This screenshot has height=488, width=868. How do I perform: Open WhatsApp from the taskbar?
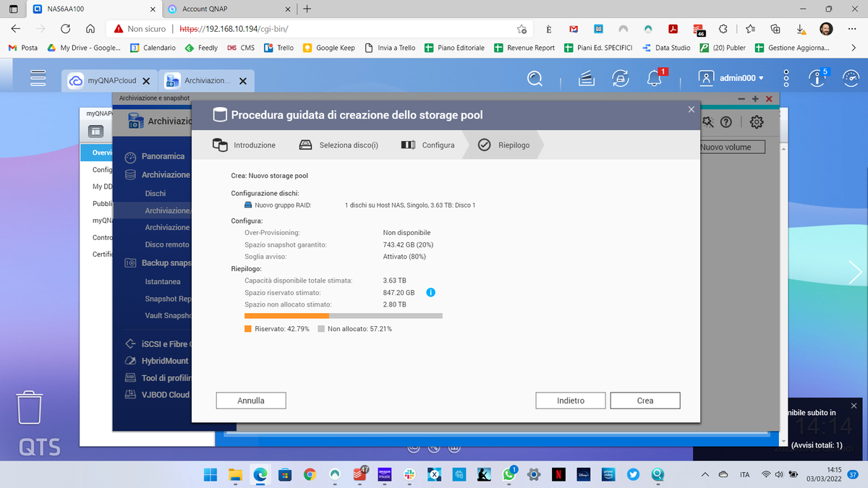coord(509,474)
